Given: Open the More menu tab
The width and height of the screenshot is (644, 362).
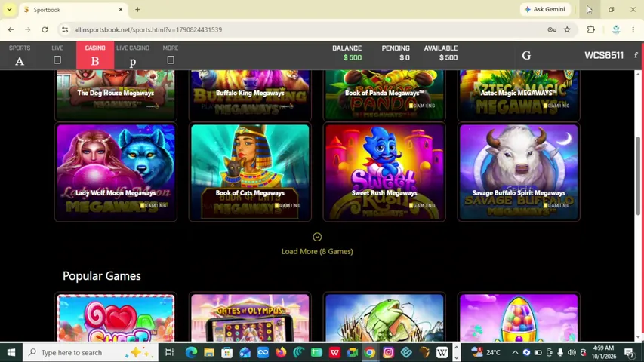Looking at the screenshot, I should click(171, 55).
